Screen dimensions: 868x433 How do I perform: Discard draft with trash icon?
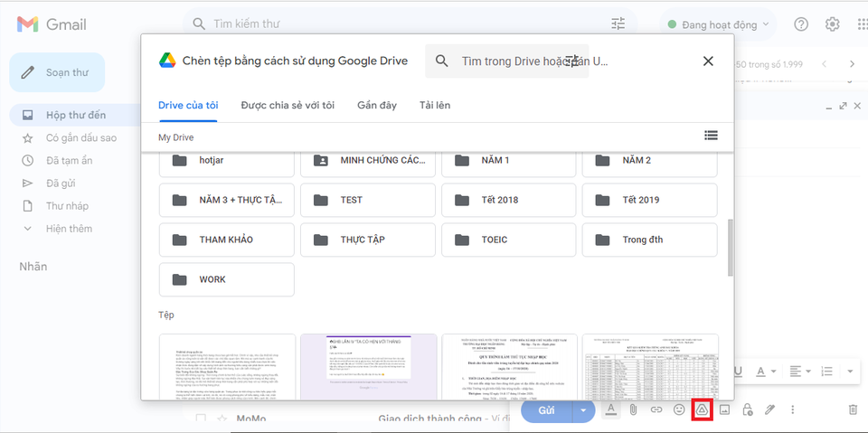coord(852,409)
